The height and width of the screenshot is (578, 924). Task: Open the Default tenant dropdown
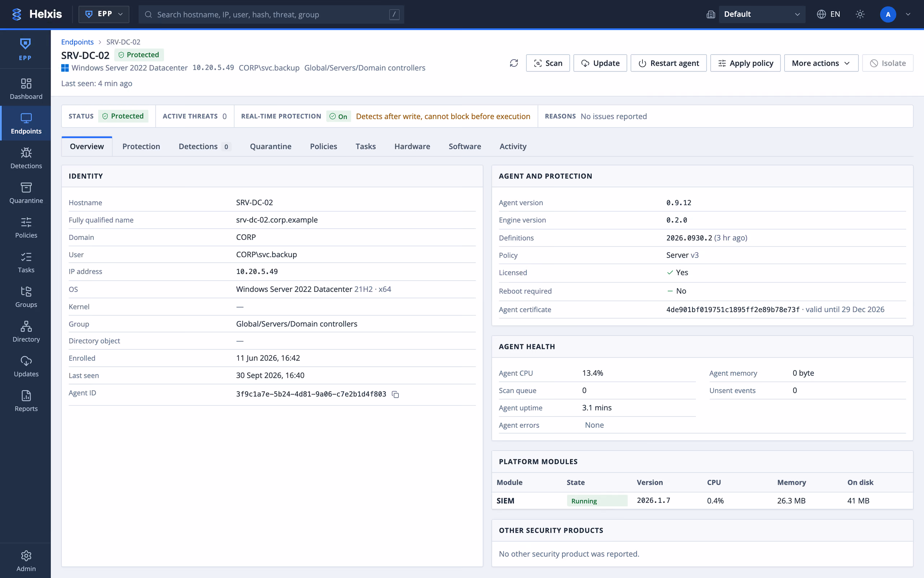pos(762,14)
